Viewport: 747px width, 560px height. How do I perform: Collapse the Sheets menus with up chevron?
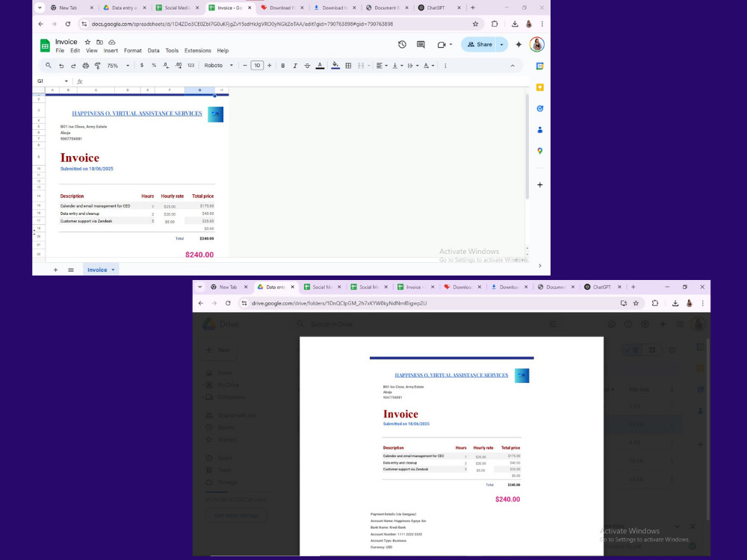point(512,66)
